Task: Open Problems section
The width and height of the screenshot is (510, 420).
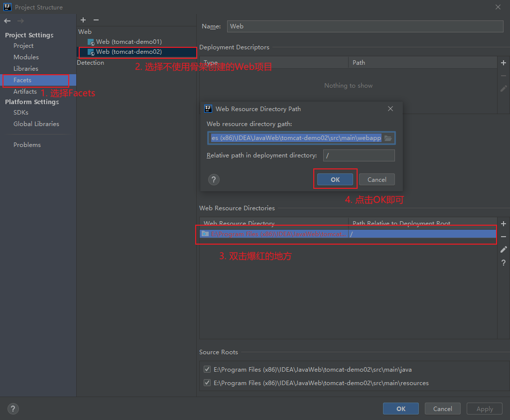Action: coord(27,145)
